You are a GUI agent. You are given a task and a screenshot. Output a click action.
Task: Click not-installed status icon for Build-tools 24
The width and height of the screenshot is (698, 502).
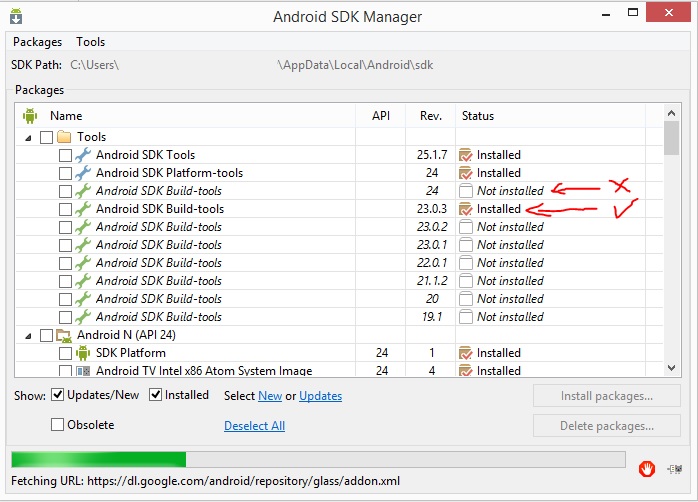(x=466, y=191)
